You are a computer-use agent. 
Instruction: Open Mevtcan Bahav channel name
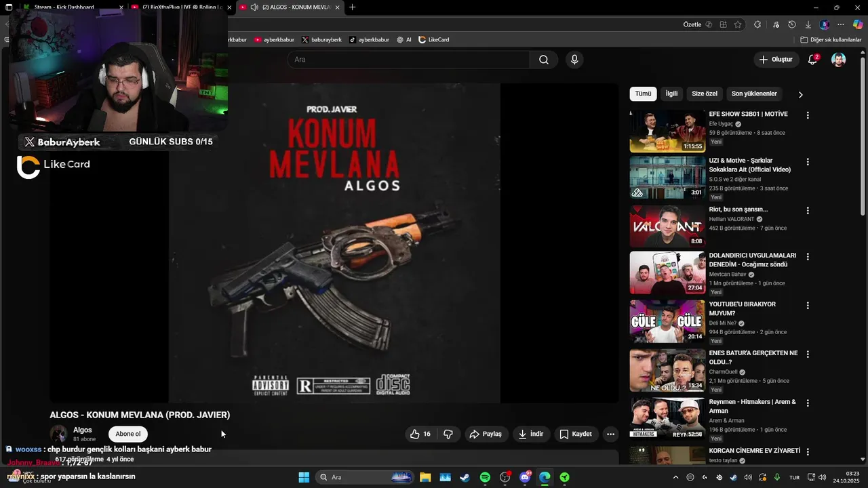pyautogui.click(x=728, y=274)
